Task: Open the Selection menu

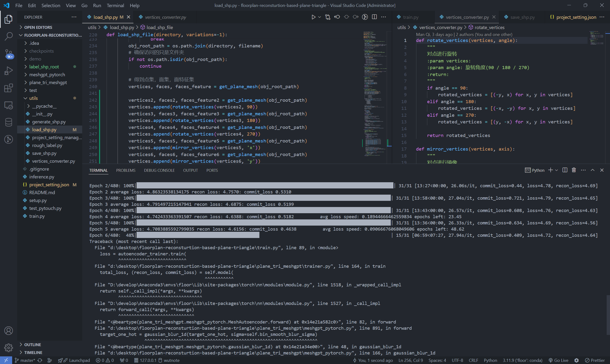Action: (x=51, y=5)
